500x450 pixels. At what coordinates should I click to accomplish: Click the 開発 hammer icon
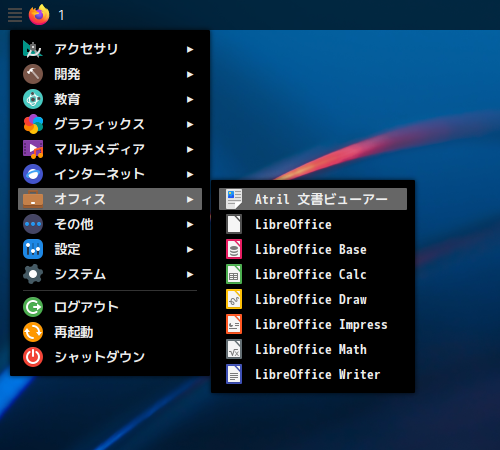click(x=33, y=74)
